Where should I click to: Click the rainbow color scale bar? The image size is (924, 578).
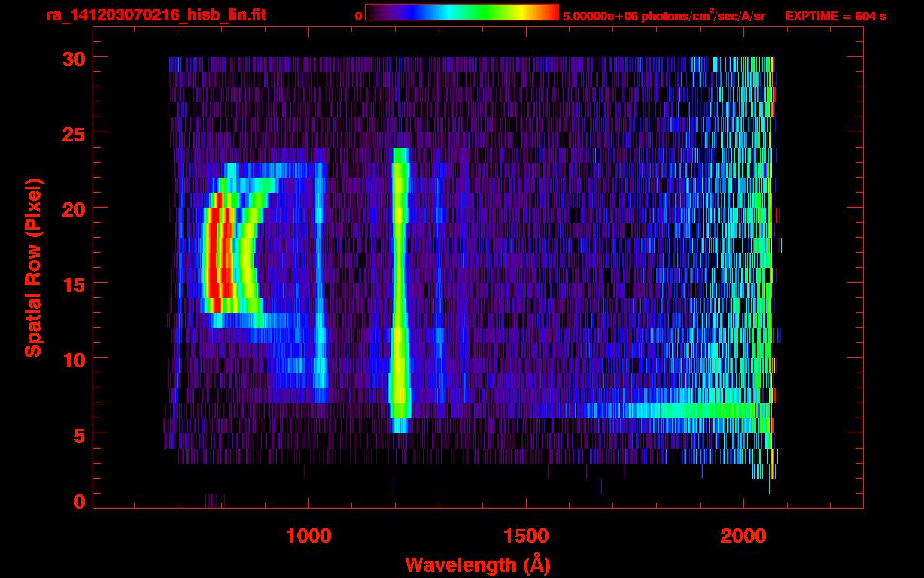coord(462,13)
